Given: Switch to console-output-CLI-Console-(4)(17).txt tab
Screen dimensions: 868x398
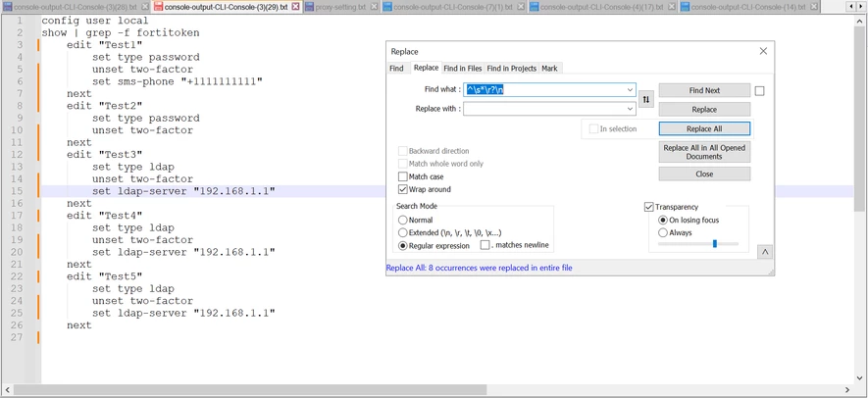Looking at the screenshot, I should (602, 7).
